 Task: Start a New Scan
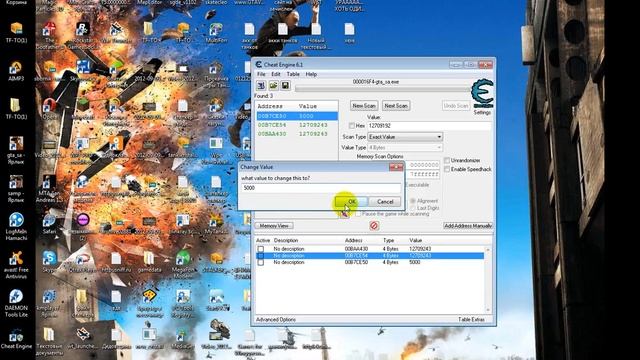(364, 106)
